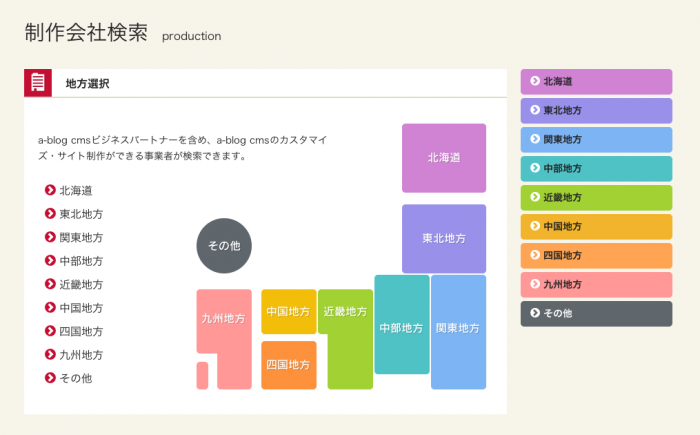Click the 中部地方 sidebar button
Viewport: 700px width, 435px height.
[596, 168]
